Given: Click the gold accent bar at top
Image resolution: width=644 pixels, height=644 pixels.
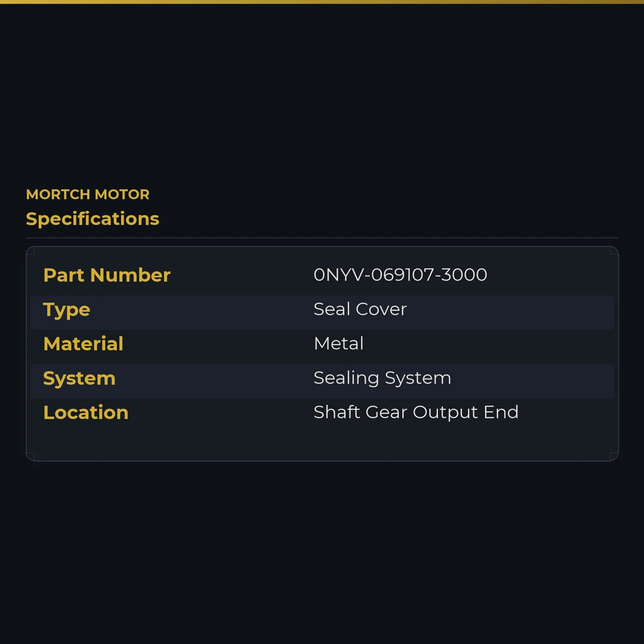Looking at the screenshot, I should 322,2.
